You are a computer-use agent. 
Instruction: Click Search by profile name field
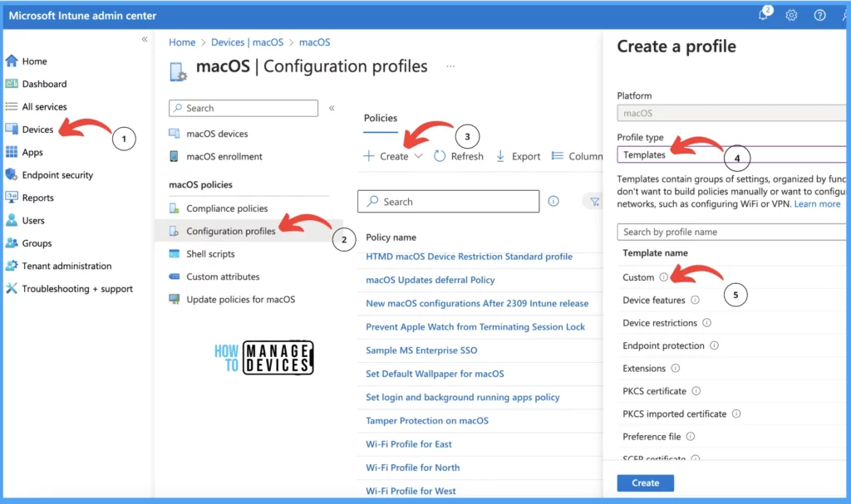click(733, 232)
